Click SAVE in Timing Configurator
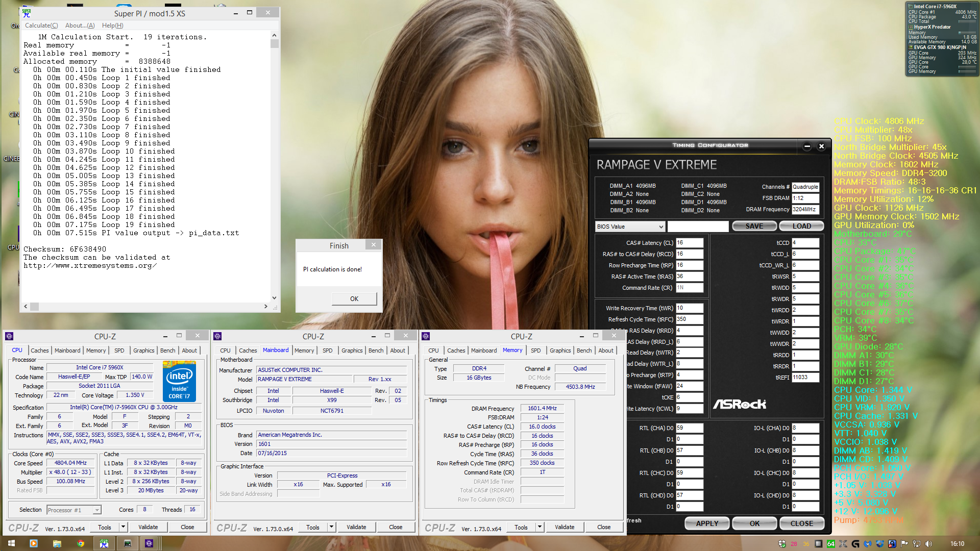 754,226
